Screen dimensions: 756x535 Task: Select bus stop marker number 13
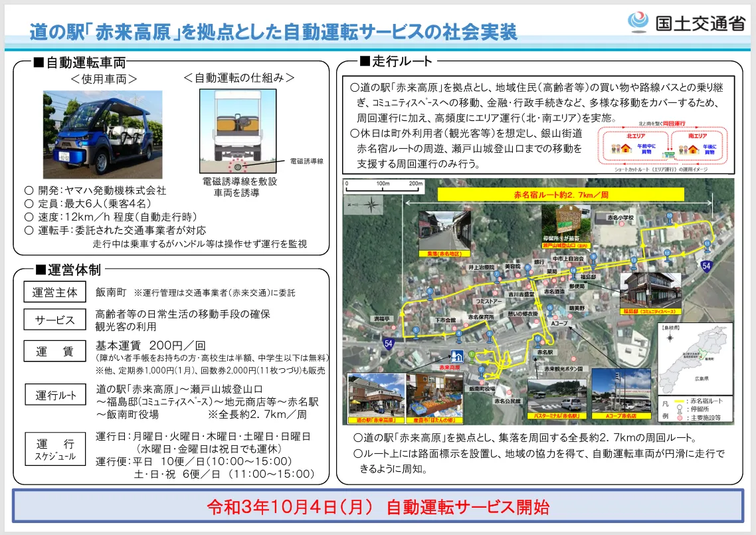point(634,263)
